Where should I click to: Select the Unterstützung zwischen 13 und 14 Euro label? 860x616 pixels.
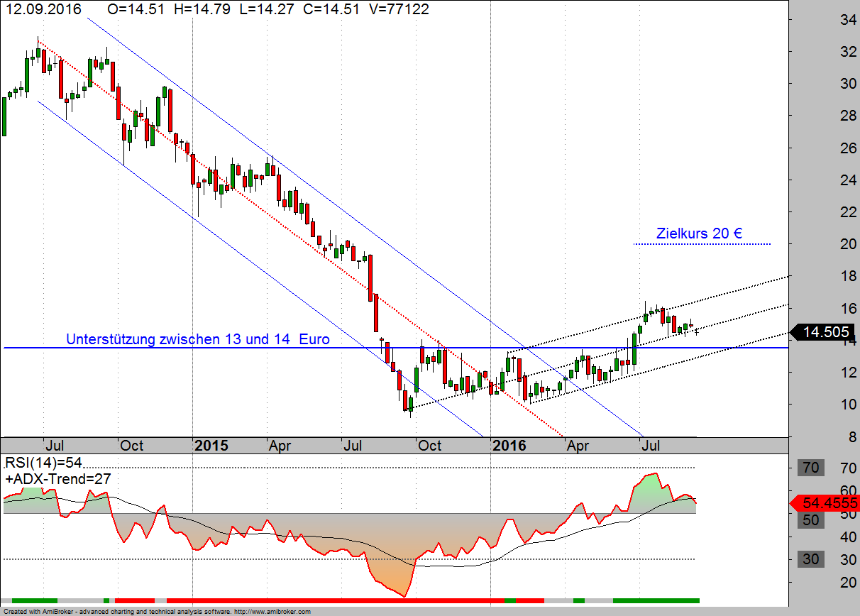198,339
